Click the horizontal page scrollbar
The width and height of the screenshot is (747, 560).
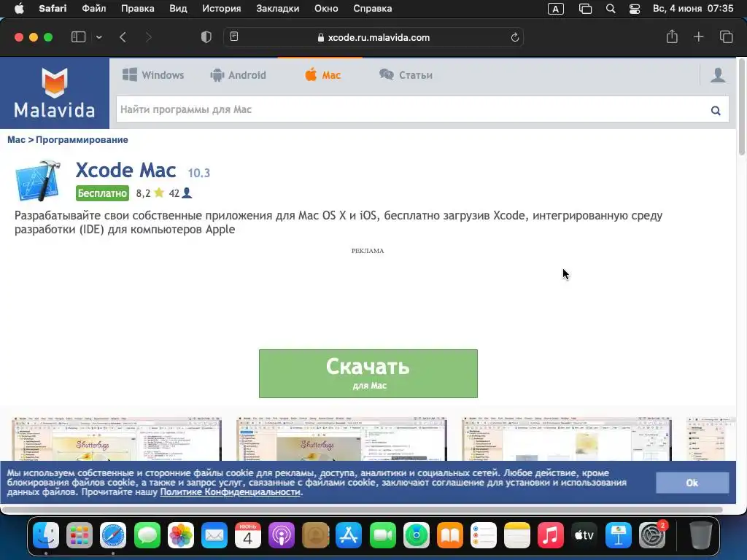(362, 510)
